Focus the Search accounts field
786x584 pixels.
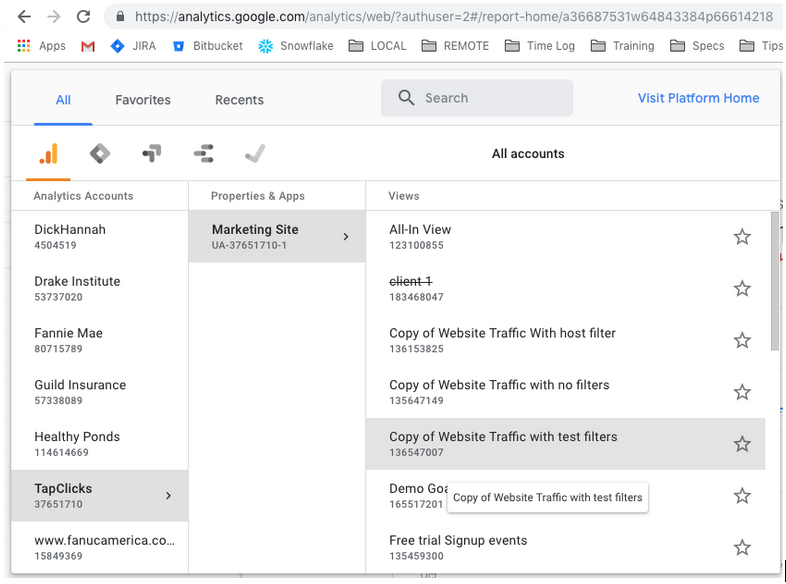coord(477,98)
